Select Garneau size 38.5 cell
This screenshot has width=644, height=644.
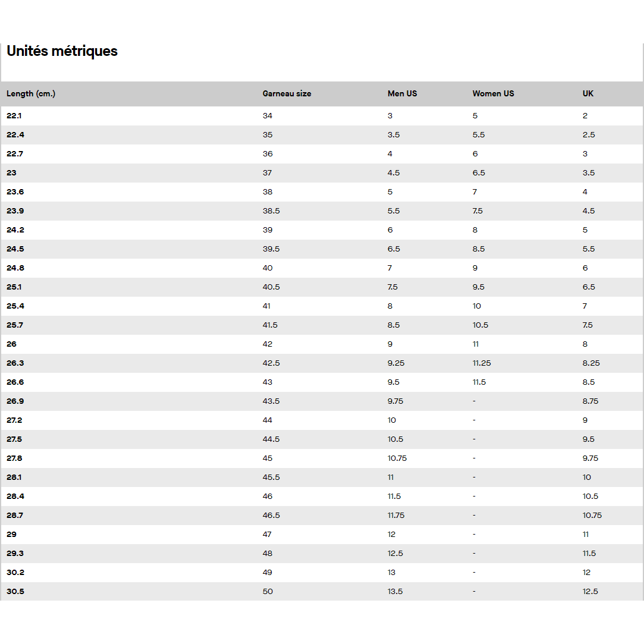coord(271,211)
